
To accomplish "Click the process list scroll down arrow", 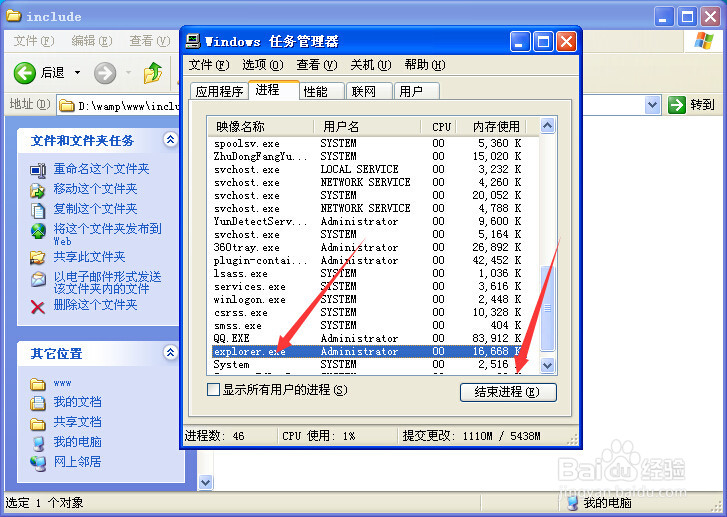I will 548,365.
